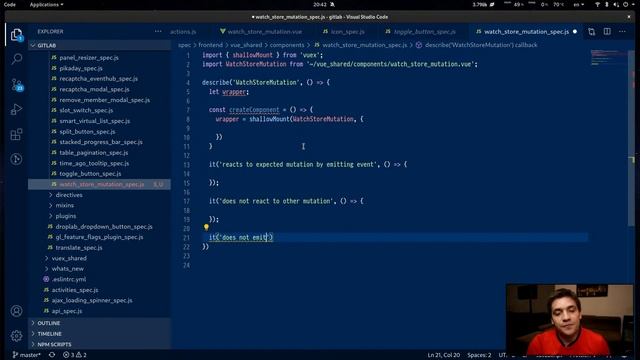Click the compare changes icon in editor toolbar
Image resolution: width=640 pixels, height=360 pixels.
[x=591, y=31]
